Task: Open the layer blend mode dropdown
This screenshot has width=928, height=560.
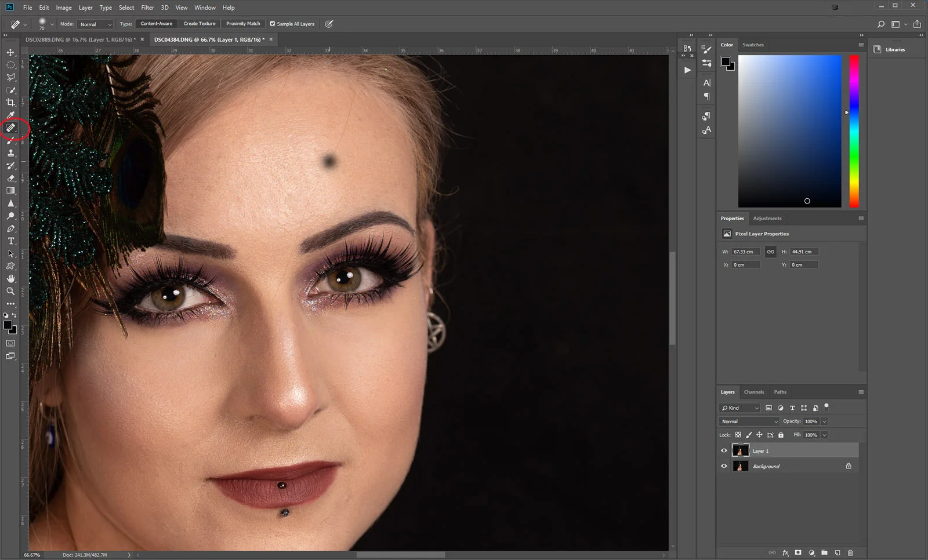Action: [x=749, y=421]
